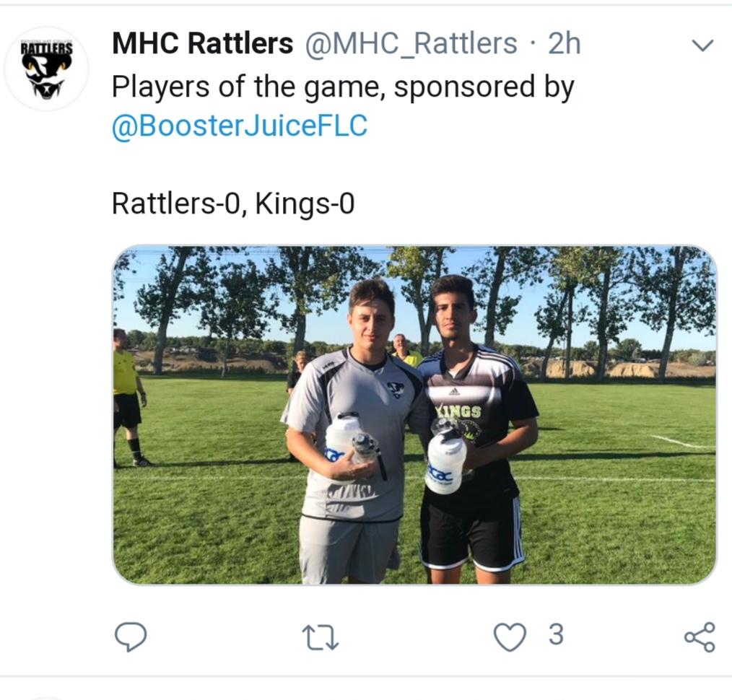The width and height of the screenshot is (732, 700).
Task: Click the @MHC_Rattlers handle
Action: 411,43
